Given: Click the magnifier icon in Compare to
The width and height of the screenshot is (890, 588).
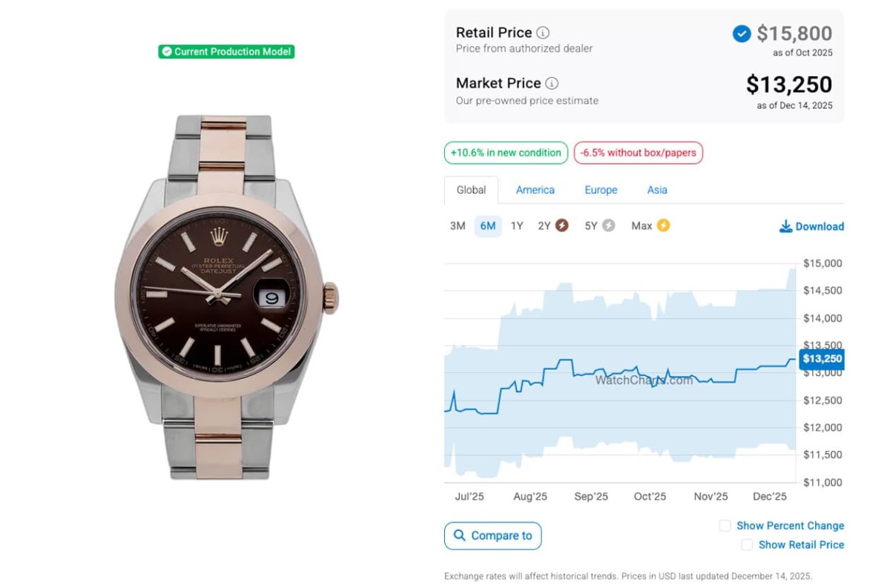Looking at the screenshot, I should [x=460, y=535].
